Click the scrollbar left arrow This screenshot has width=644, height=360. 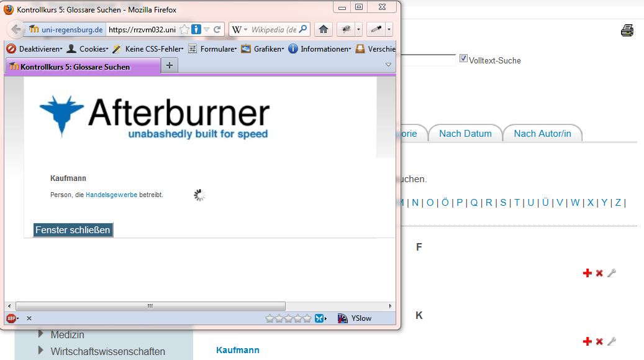pos(9,306)
